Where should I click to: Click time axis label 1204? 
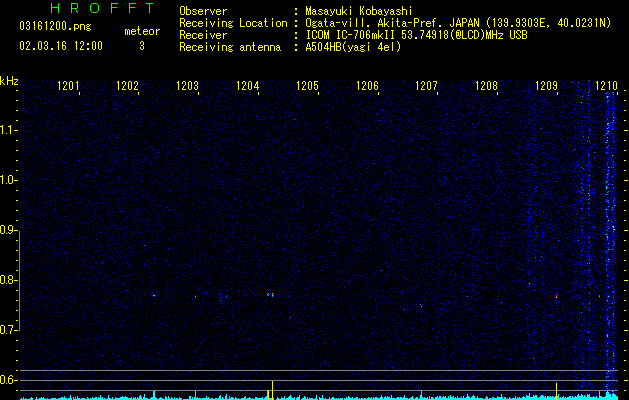click(x=248, y=85)
